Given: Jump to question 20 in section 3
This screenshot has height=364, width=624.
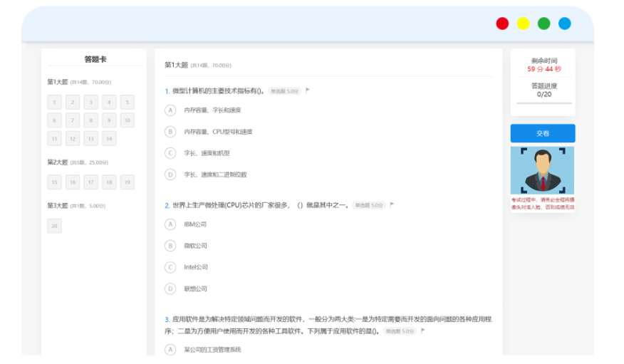Looking at the screenshot, I should click(55, 226).
